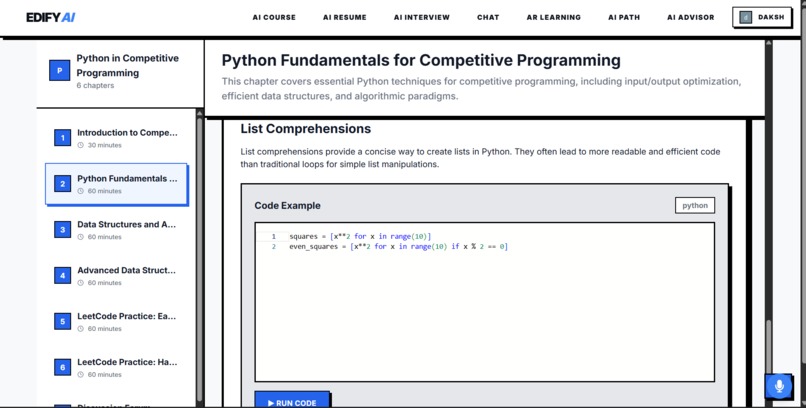Screen dimensions: 806x408
Task: Click code line 1 squares assignment
Action: 360,236
